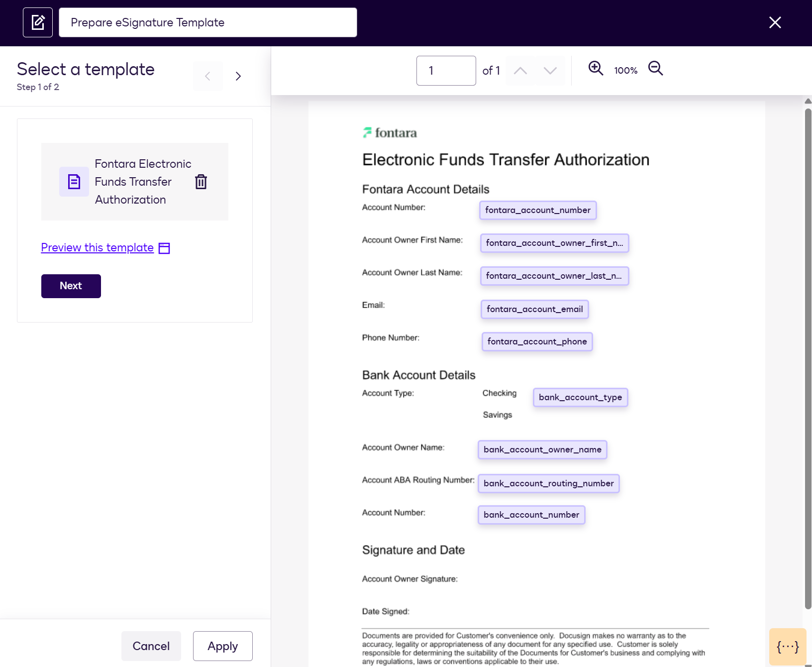Screen dimensions: 812x667
Task: Click the preview window icon beside link
Action: click(x=164, y=248)
